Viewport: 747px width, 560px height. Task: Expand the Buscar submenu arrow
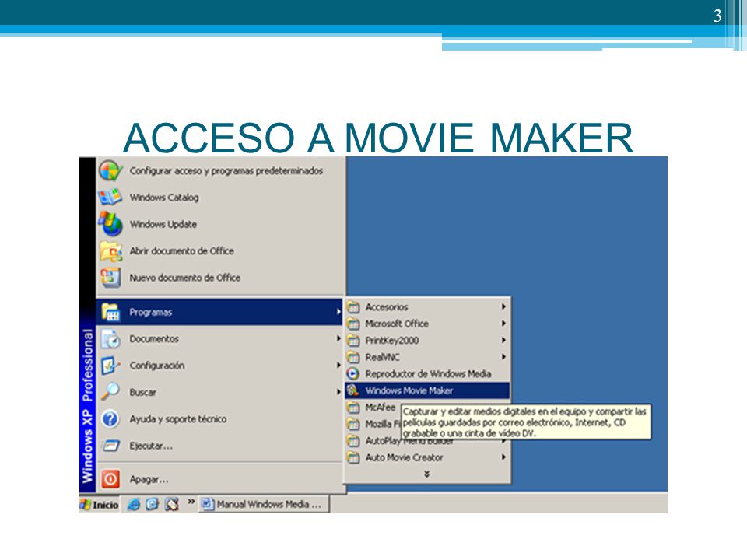(338, 392)
